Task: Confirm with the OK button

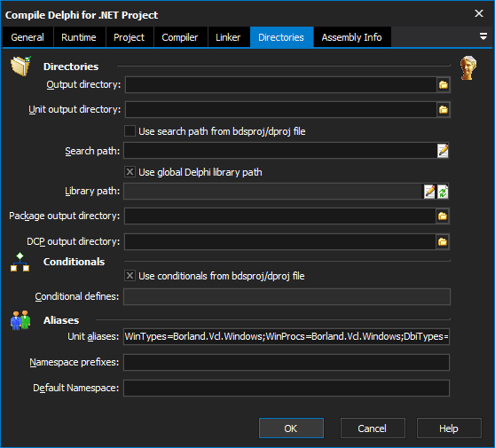Action: [291, 428]
